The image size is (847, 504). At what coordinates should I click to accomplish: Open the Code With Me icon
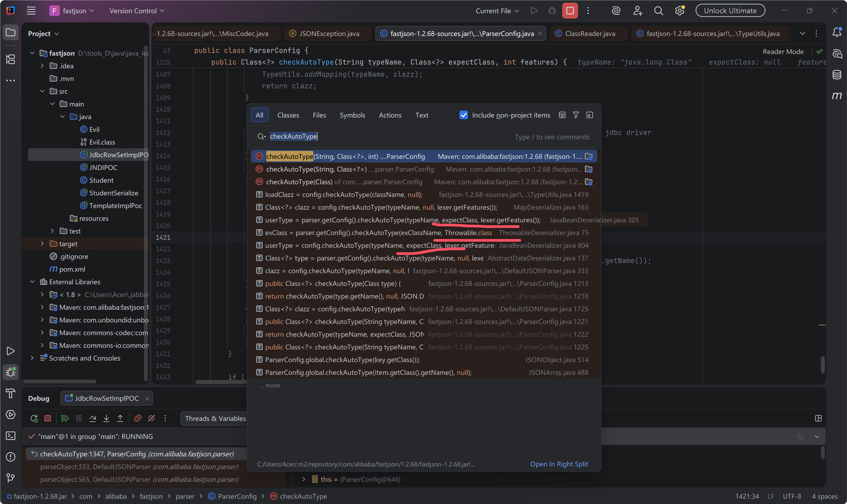click(x=637, y=11)
